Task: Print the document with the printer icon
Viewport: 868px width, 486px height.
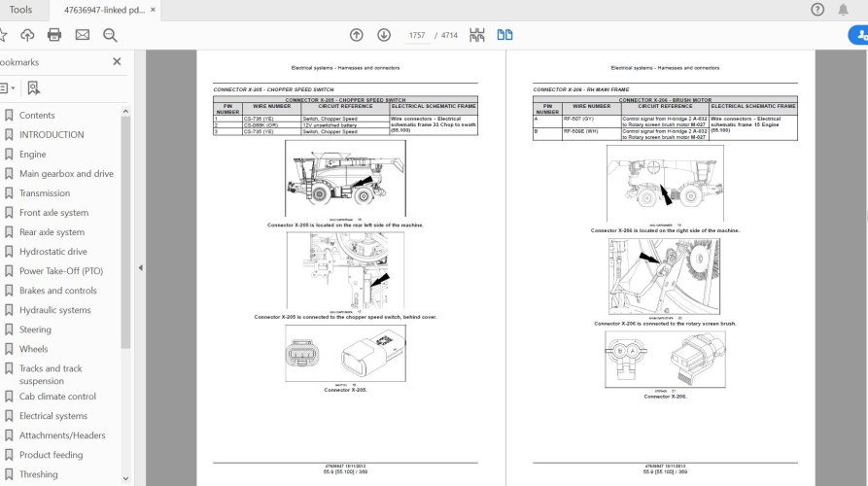Action: pyautogui.click(x=54, y=35)
